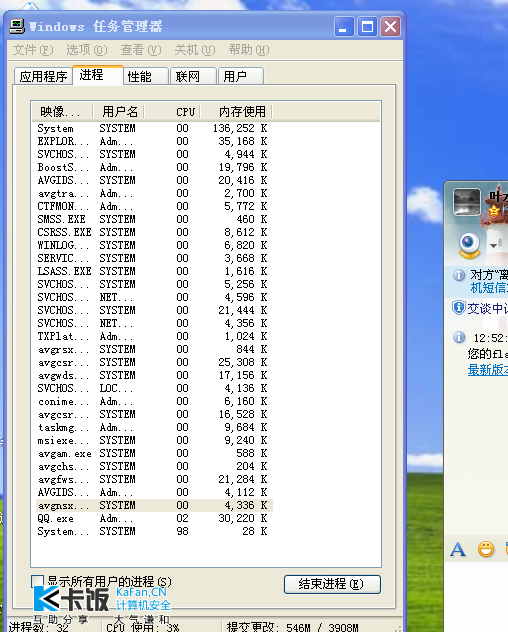Select the TXPlat... process row

(x=154, y=336)
